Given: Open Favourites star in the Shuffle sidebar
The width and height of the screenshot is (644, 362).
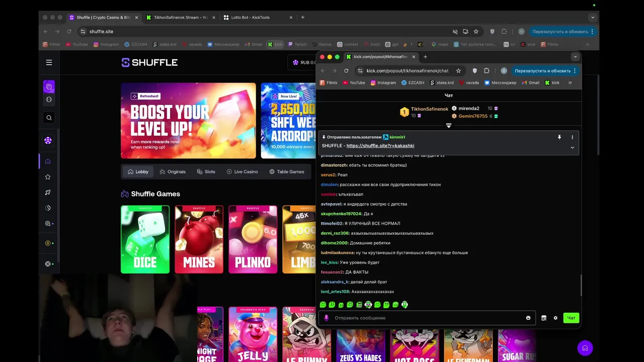Looking at the screenshot, I should pos(48,177).
